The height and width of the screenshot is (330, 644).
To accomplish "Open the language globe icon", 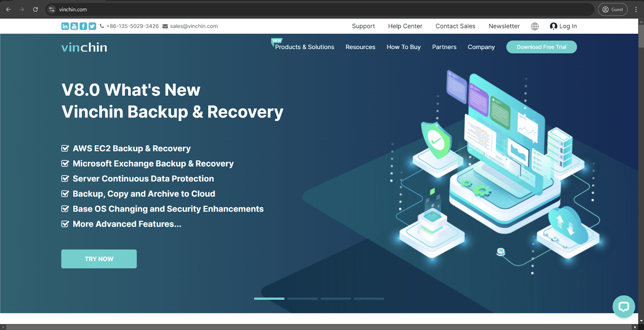I will (x=535, y=26).
